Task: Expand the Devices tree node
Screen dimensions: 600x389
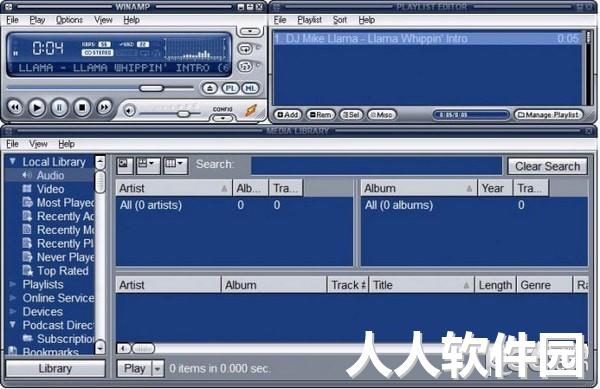Action: coord(13,311)
